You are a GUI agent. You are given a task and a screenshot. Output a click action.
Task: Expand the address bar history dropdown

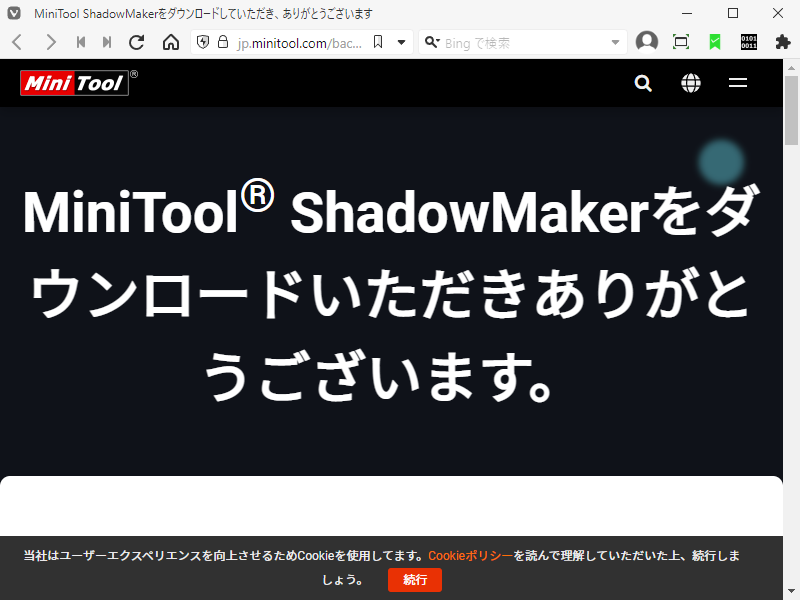(x=402, y=42)
